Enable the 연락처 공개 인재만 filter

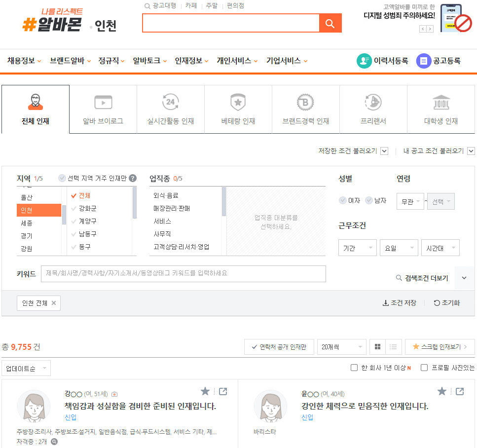279,347
